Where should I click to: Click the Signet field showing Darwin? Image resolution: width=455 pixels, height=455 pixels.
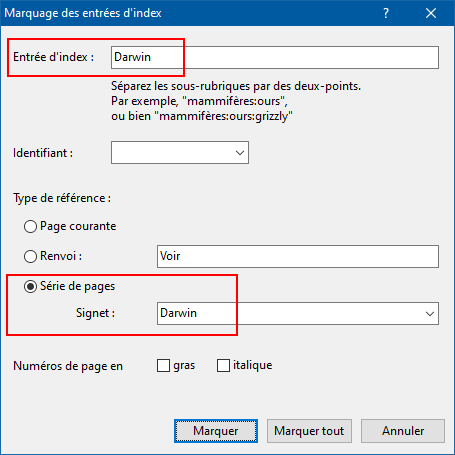pos(298,313)
